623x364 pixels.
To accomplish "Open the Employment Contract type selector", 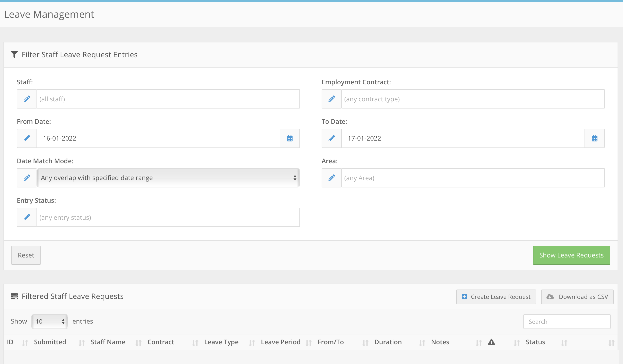I will [473, 99].
